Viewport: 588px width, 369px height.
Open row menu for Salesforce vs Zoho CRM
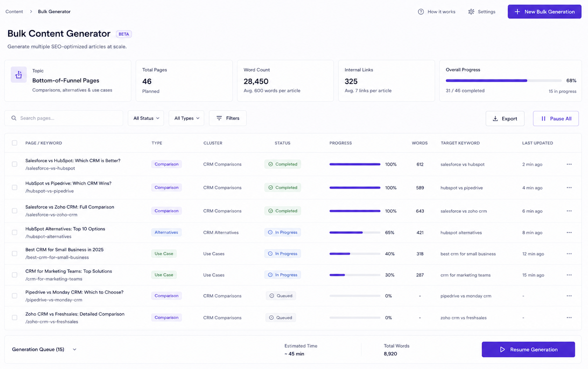pos(569,211)
